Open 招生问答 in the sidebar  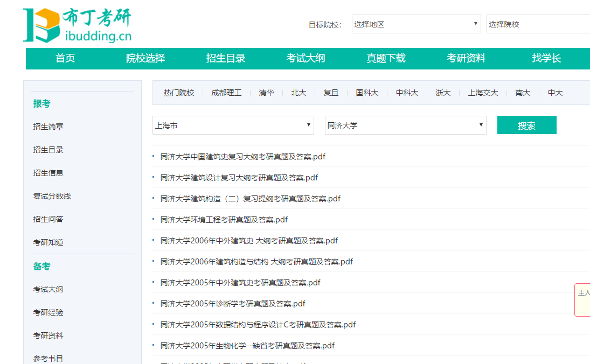click(48, 219)
